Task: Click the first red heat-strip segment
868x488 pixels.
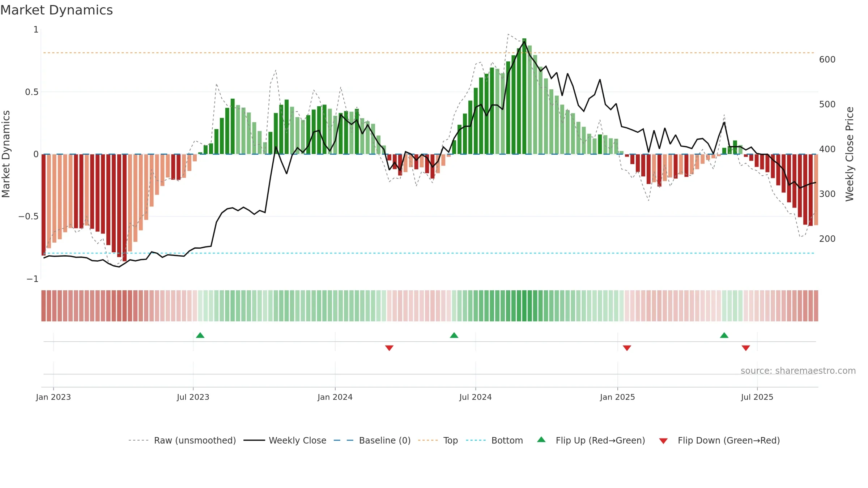Action: pos(43,306)
